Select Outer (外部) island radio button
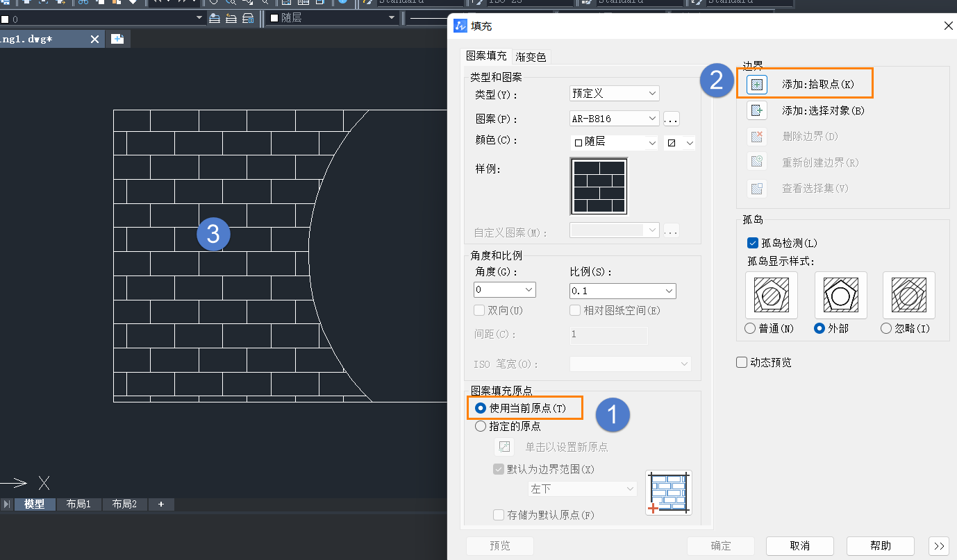Screen dimensions: 957x560 point(819,329)
